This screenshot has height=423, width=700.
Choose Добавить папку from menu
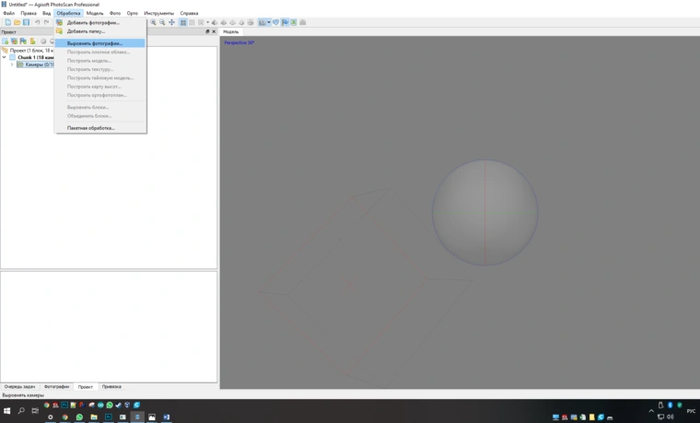86,31
